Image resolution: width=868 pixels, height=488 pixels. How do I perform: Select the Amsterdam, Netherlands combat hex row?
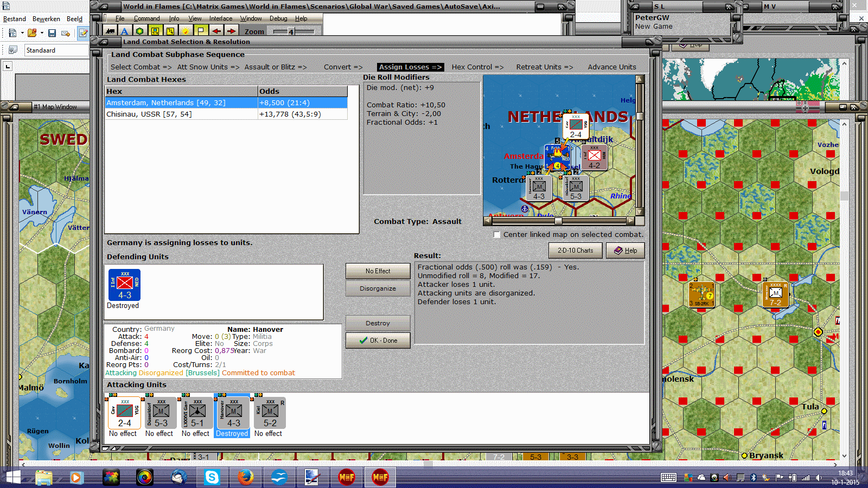click(x=226, y=103)
